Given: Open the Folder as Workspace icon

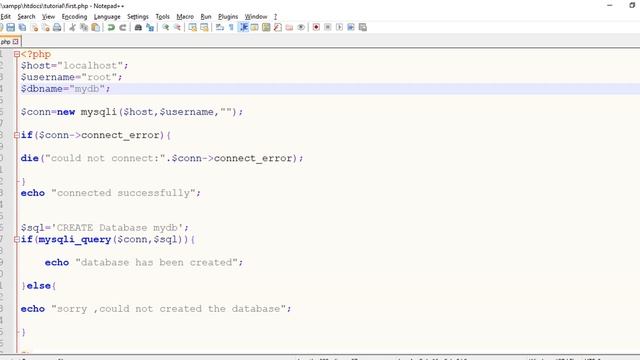Looking at the screenshot, I should [x=289, y=27].
